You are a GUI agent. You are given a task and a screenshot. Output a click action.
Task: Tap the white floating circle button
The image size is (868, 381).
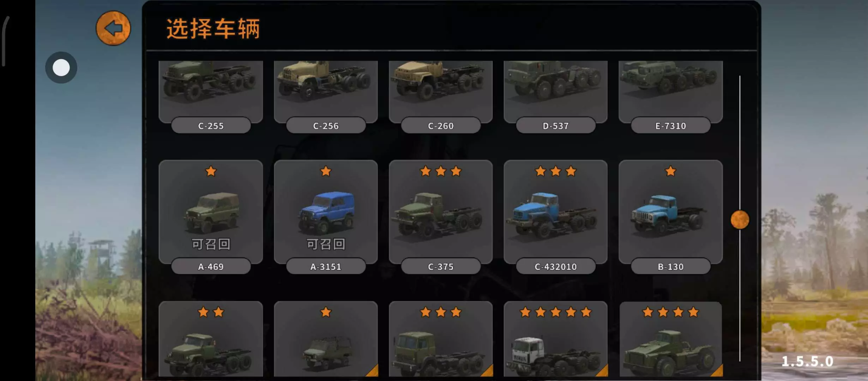click(x=61, y=67)
